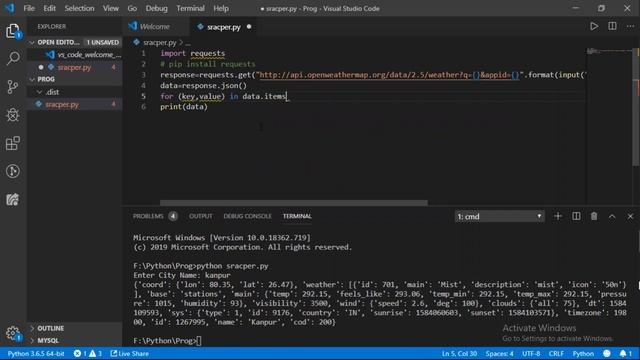Split the terminal pane
The image size is (640, 360).
pyautogui.click(x=576, y=216)
